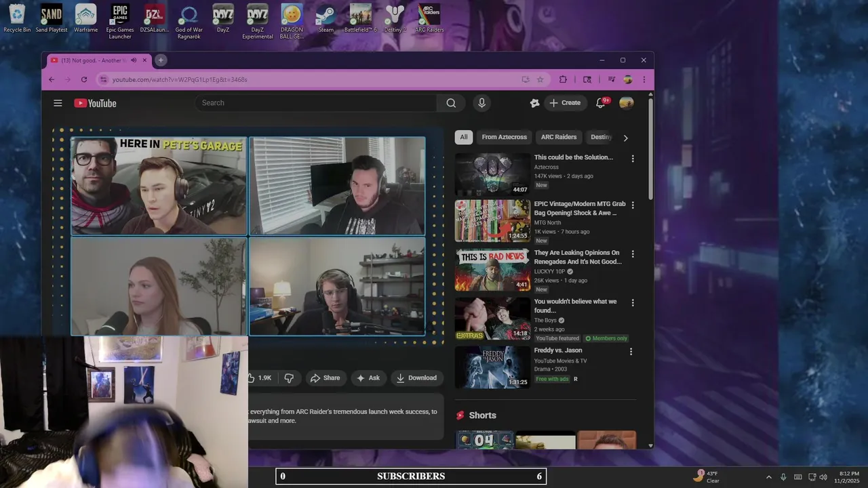Select the Steam desktop icon
The image size is (868, 488).
(326, 18)
